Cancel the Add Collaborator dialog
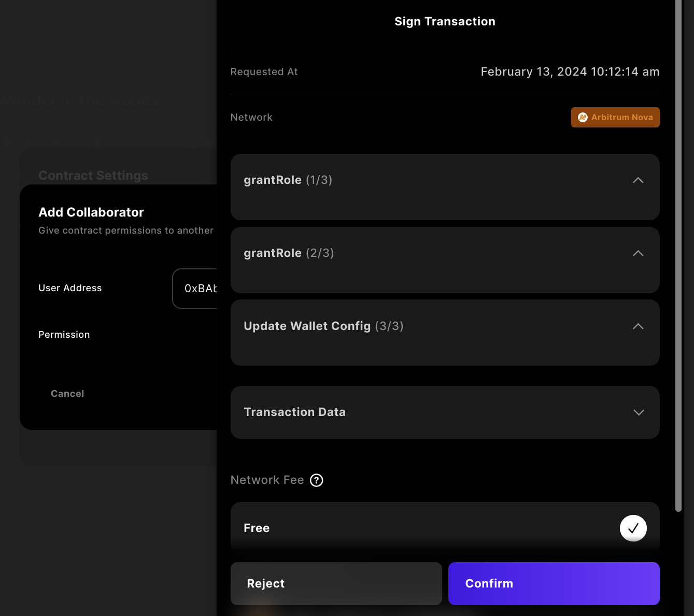The image size is (694, 616). 67,393
